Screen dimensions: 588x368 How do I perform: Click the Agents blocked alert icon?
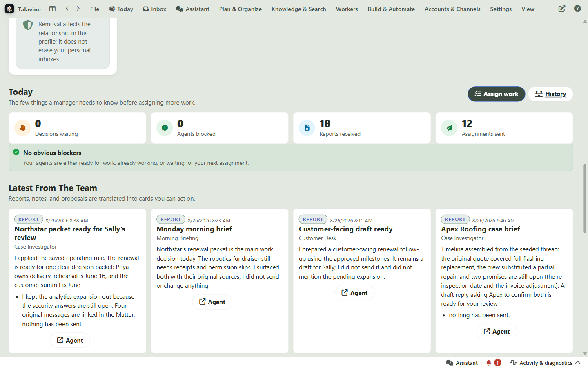coord(165,128)
